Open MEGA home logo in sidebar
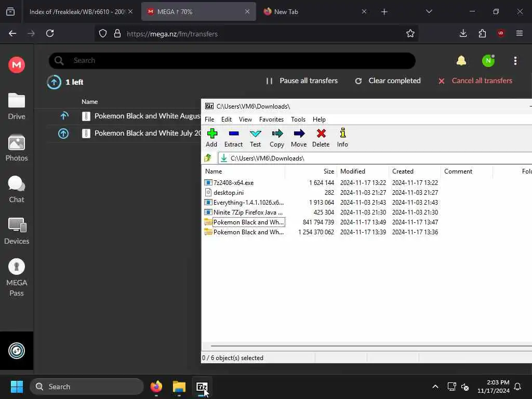532x399 pixels. tap(17, 64)
